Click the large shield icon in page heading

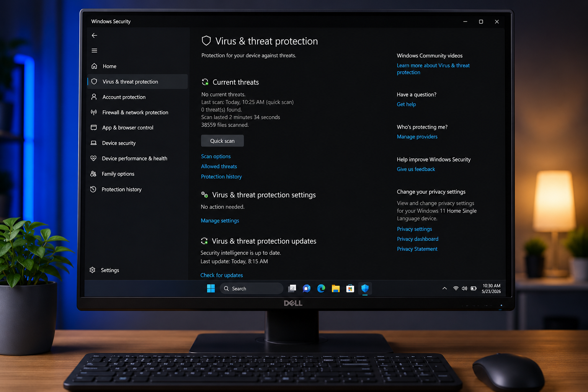point(206,41)
